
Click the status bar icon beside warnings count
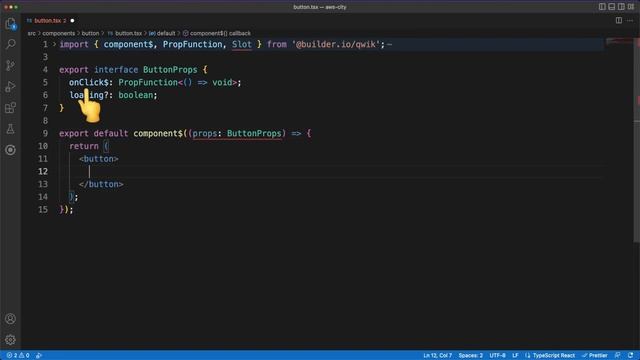coord(39,356)
